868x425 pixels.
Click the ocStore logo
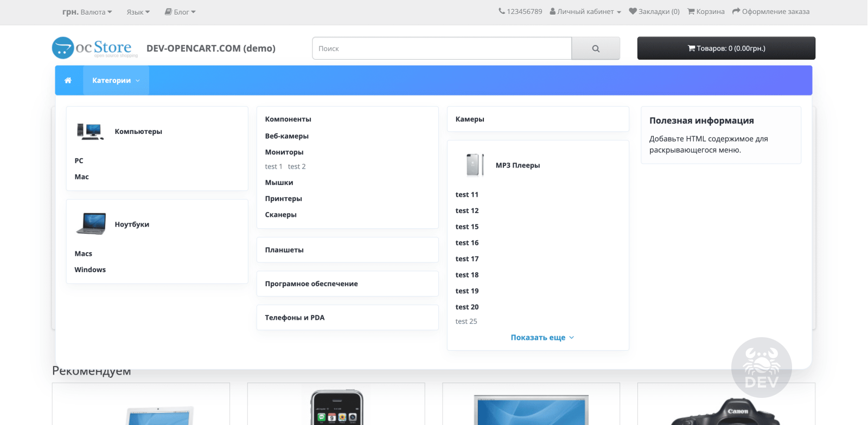click(95, 48)
